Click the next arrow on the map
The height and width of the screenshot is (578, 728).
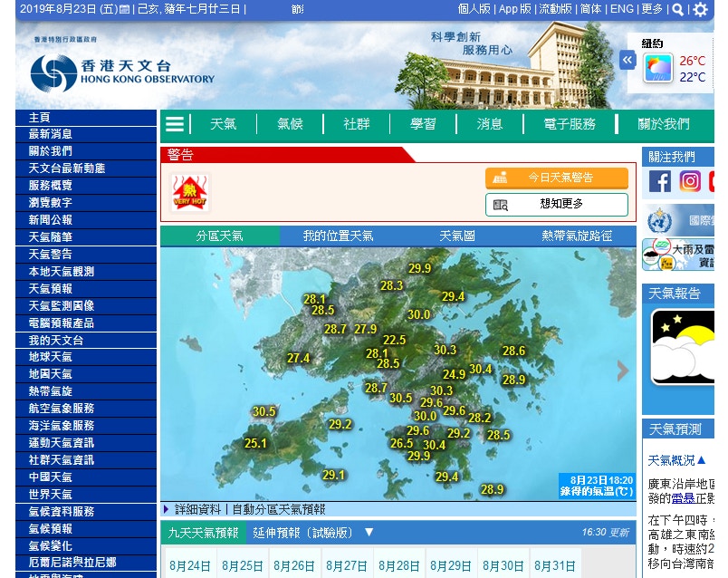coord(622,370)
